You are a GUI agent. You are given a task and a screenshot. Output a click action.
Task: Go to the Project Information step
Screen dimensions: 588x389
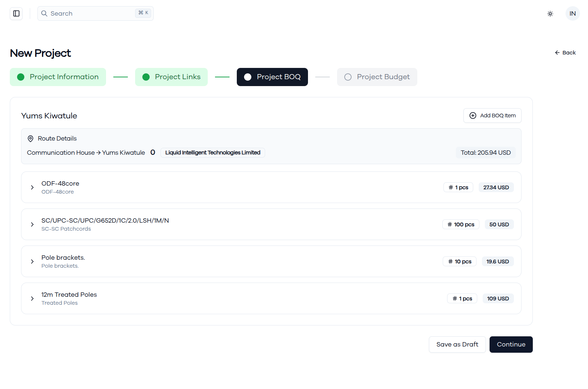[58, 77]
